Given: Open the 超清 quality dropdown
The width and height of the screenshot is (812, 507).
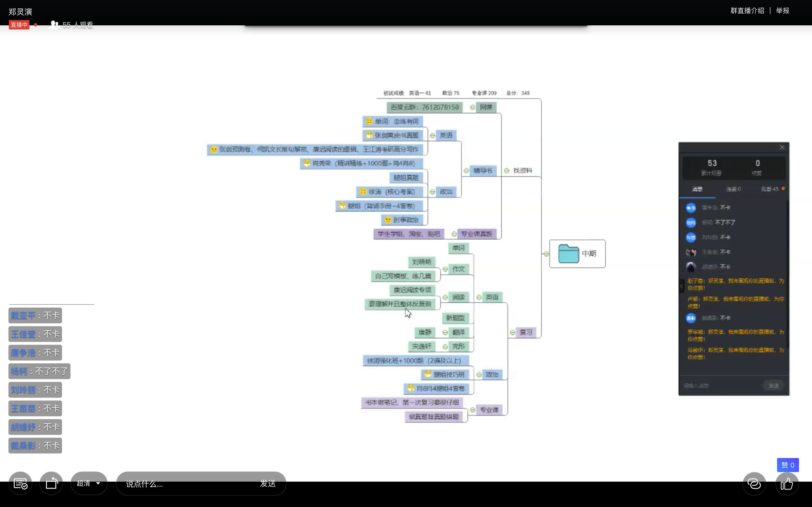Looking at the screenshot, I should point(89,483).
